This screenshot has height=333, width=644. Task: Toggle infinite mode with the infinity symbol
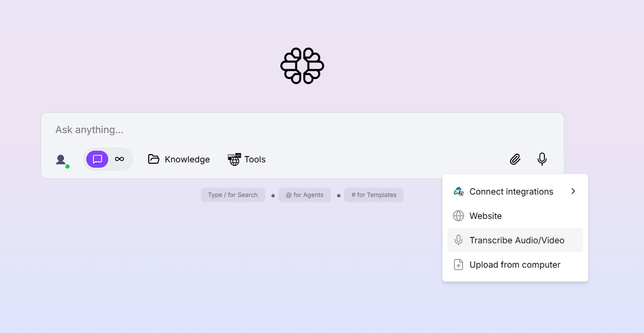(x=119, y=159)
